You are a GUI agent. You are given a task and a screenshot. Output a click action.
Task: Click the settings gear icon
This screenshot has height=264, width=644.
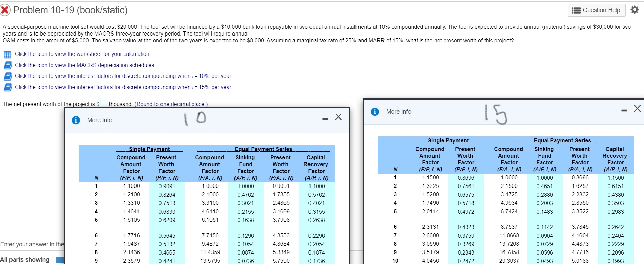pos(635,10)
